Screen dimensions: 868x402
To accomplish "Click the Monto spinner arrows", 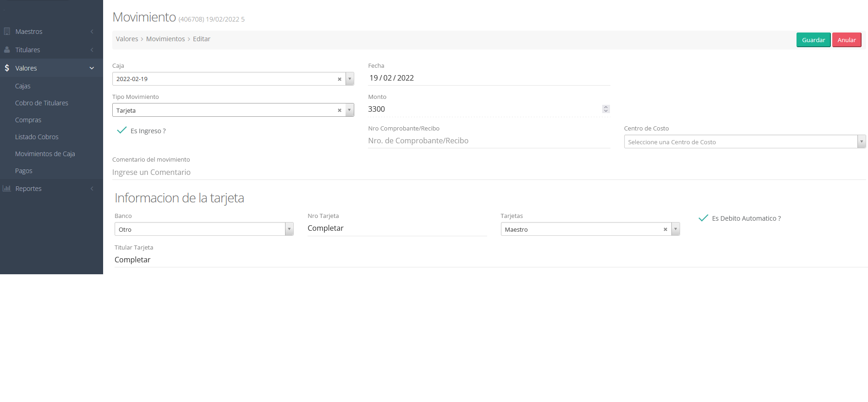I will coord(606,109).
